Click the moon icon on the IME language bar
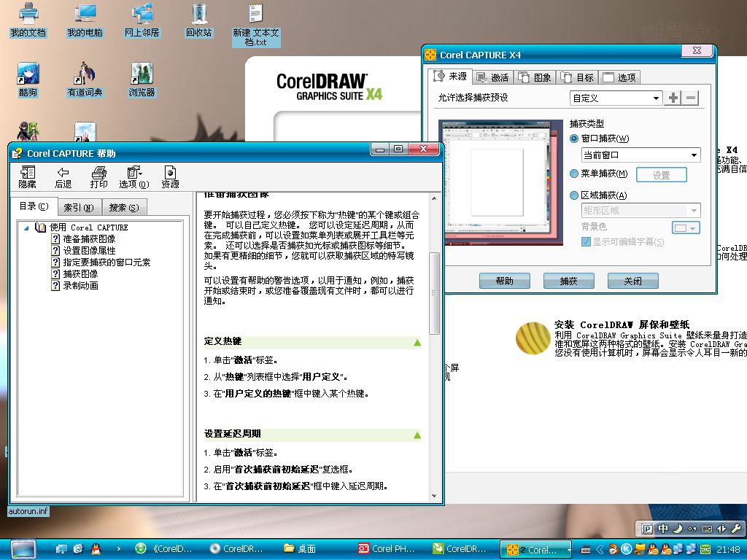The width and height of the screenshot is (747, 560). pyautogui.click(x=678, y=529)
